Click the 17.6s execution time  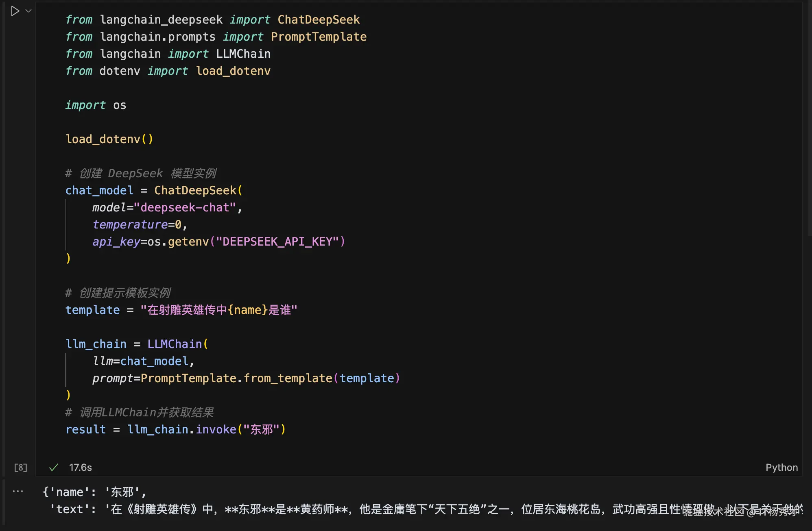tap(81, 468)
